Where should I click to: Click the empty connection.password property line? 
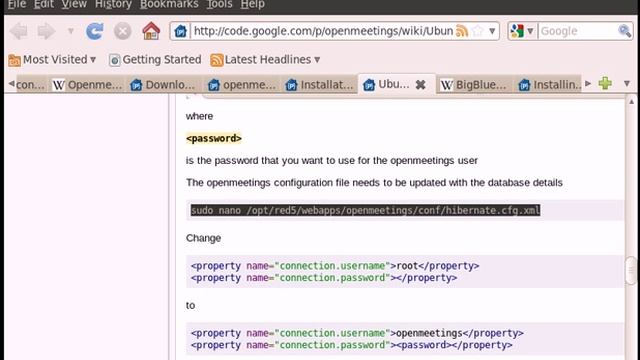click(x=324, y=278)
